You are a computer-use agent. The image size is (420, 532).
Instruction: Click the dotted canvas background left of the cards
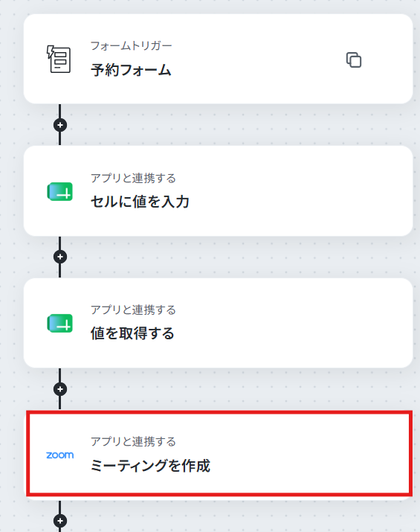click(12, 272)
